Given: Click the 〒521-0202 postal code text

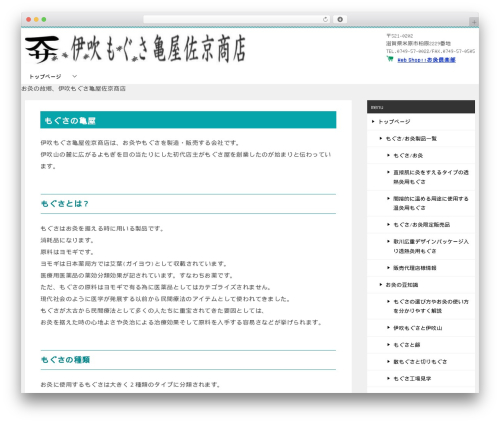Looking at the screenshot, I should tap(399, 36).
